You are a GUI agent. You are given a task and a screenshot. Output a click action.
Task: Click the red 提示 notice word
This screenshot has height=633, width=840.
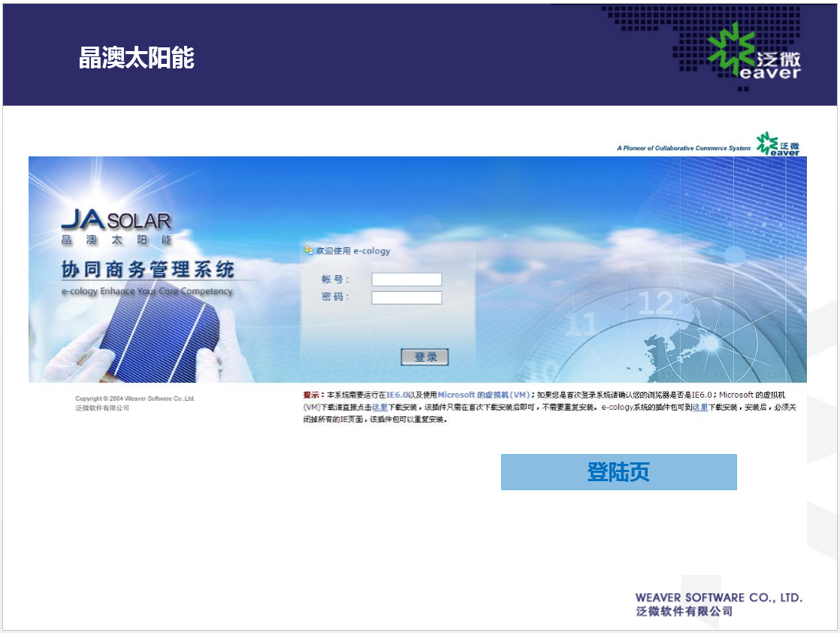point(311,395)
